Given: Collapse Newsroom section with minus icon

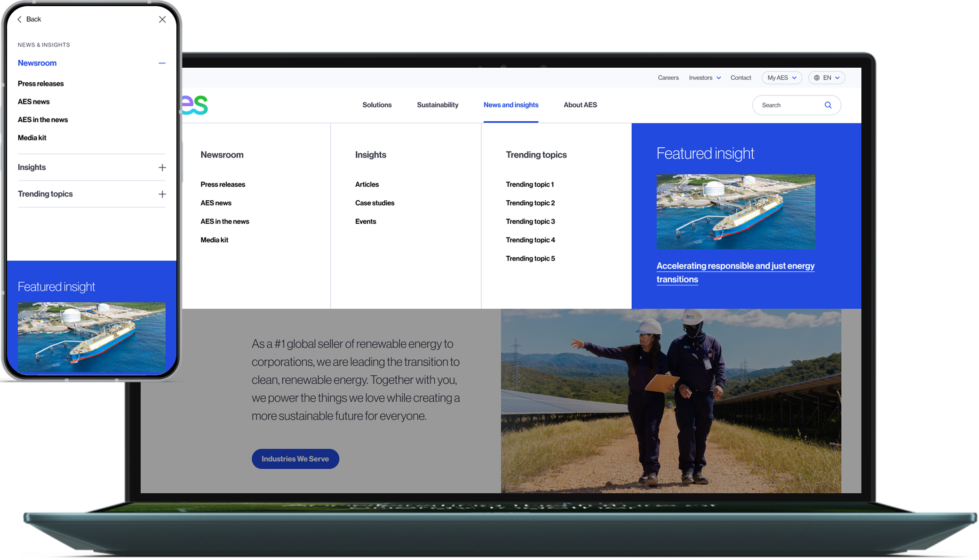Looking at the screenshot, I should point(162,63).
